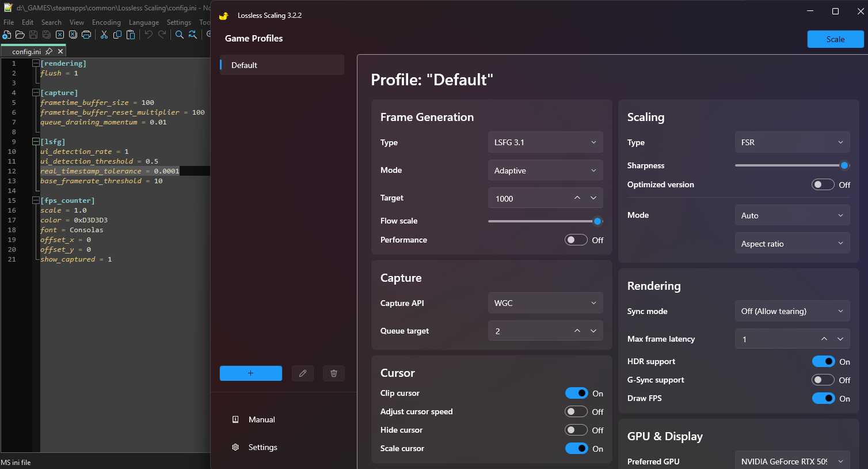The image size is (868, 469).
Task: Open the Scaling Mode dropdown showing Auto
Action: click(x=792, y=215)
